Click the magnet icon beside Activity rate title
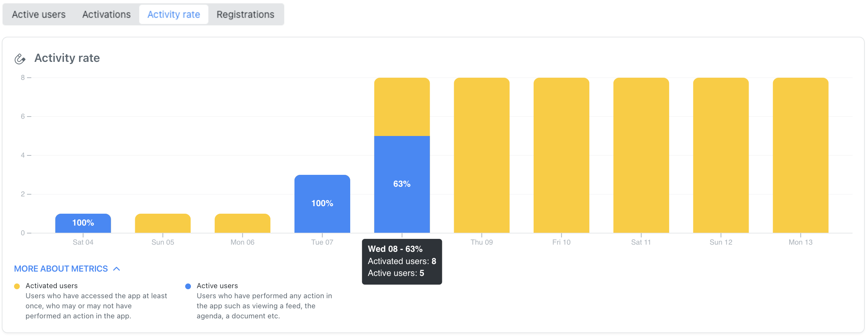The width and height of the screenshot is (868, 336). pyautogui.click(x=20, y=58)
